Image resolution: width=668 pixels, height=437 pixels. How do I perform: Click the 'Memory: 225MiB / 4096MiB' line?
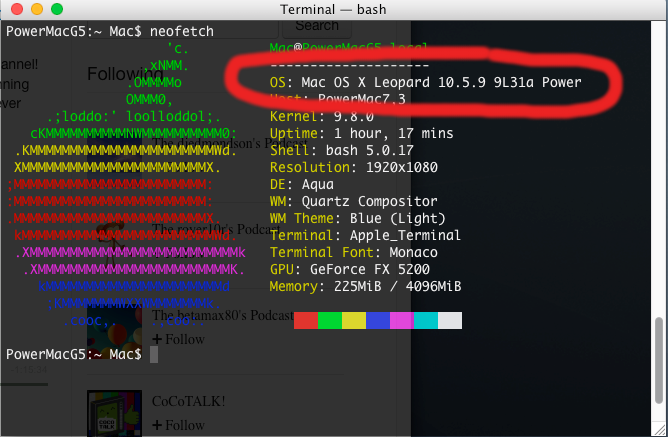(365, 287)
